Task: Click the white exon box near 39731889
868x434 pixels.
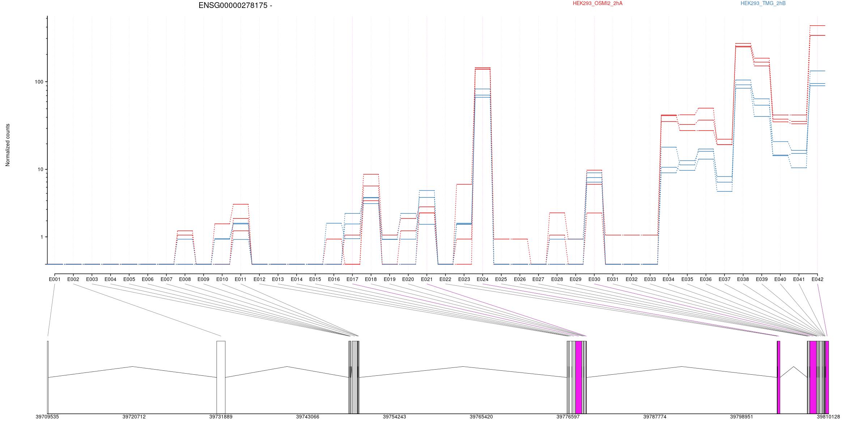Action: [221, 377]
